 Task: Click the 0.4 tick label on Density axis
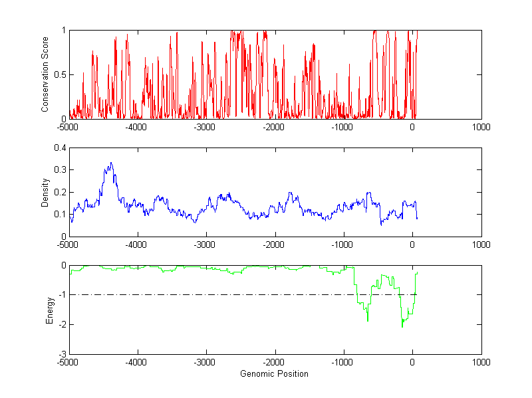click(60, 148)
